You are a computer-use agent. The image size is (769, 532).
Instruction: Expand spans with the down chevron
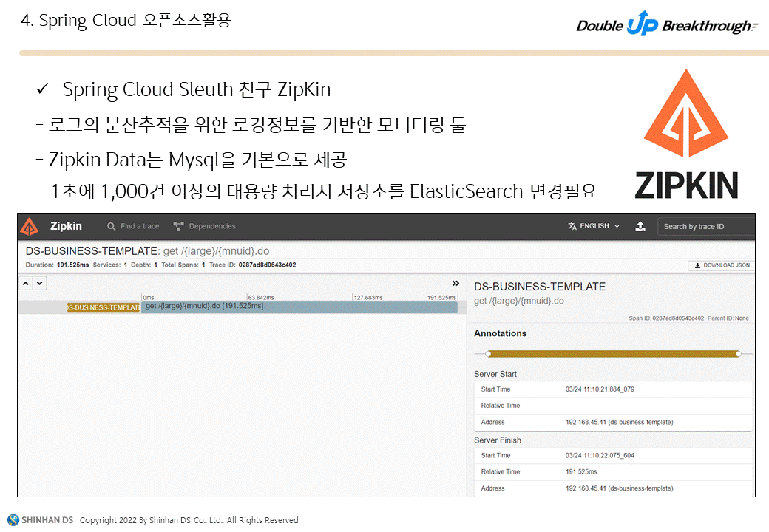40,283
